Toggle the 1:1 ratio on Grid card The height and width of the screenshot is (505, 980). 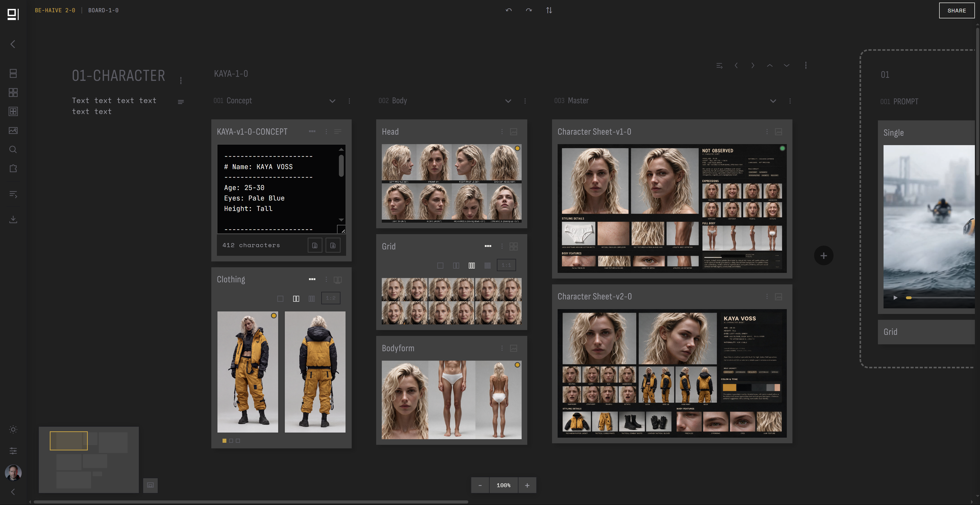coord(506,265)
